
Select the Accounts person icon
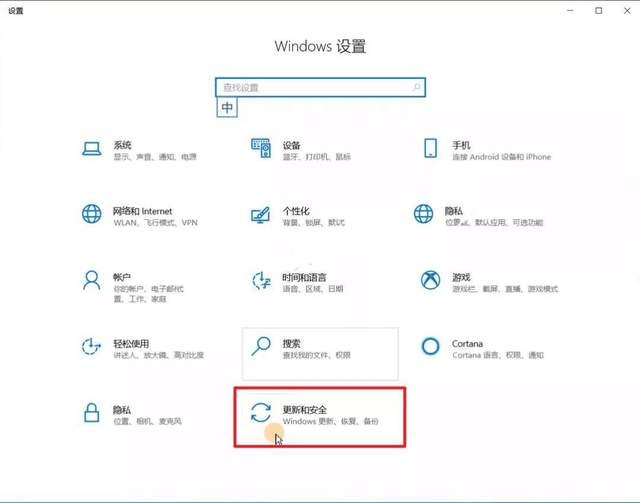91,280
